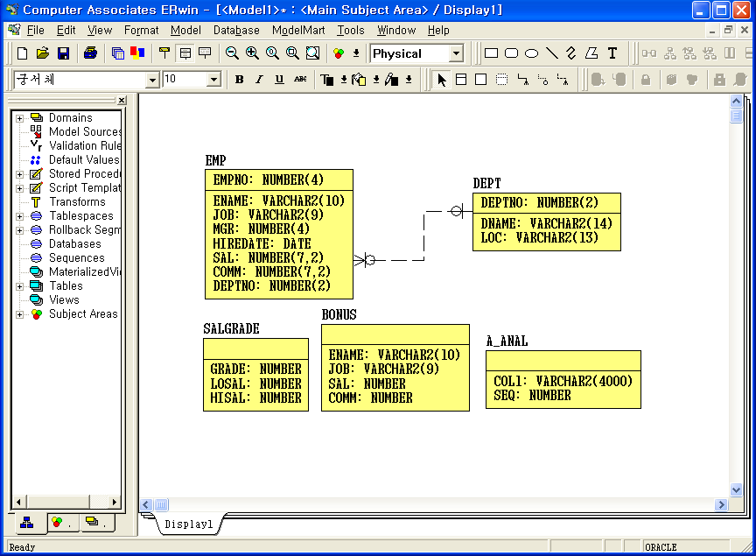Open the font size dropdown
Image resolution: width=756 pixels, height=556 pixels.
tap(213, 80)
